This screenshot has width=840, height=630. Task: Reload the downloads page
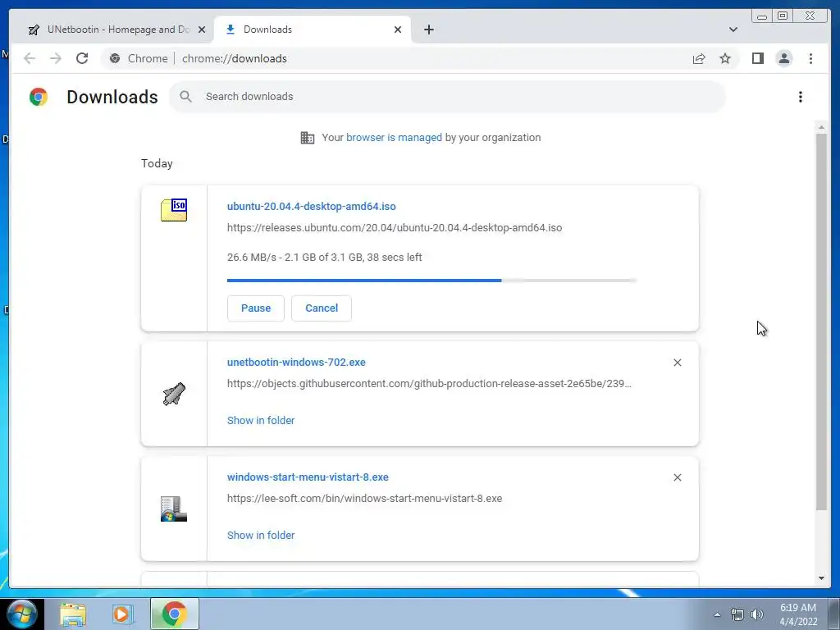pyautogui.click(x=82, y=58)
